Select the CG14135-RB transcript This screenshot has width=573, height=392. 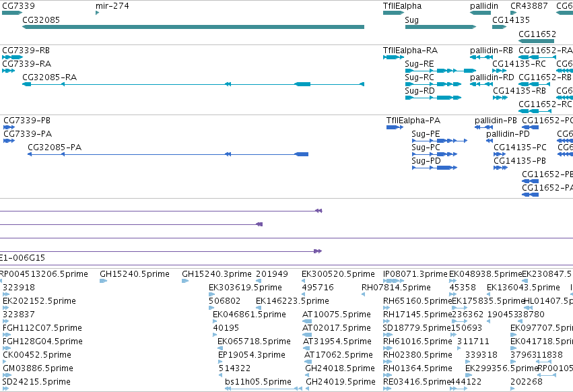(x=500, y=98)
